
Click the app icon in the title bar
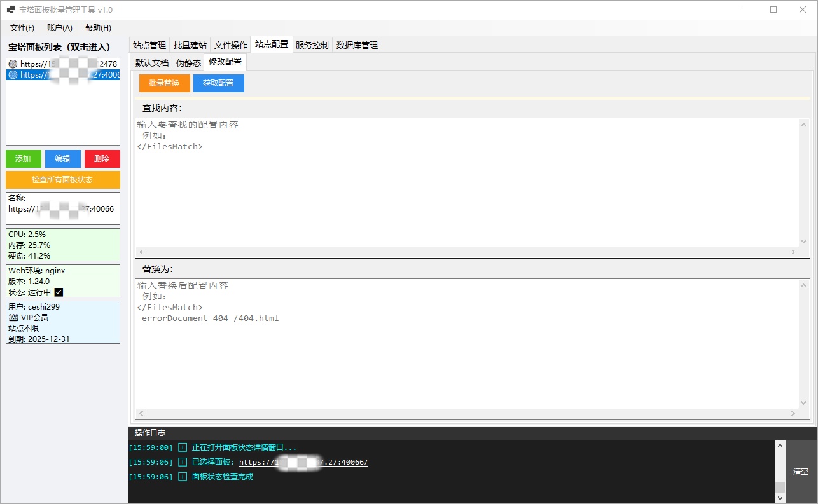click(x=10, y=10)
